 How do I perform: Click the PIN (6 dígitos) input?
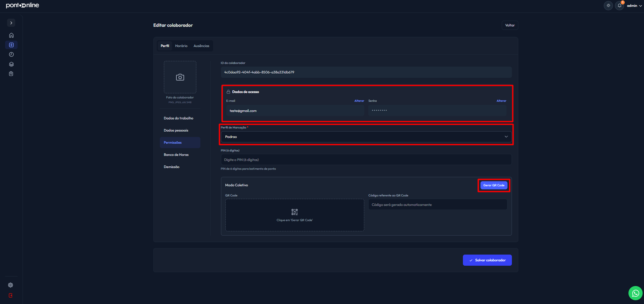tap(366, 160)
